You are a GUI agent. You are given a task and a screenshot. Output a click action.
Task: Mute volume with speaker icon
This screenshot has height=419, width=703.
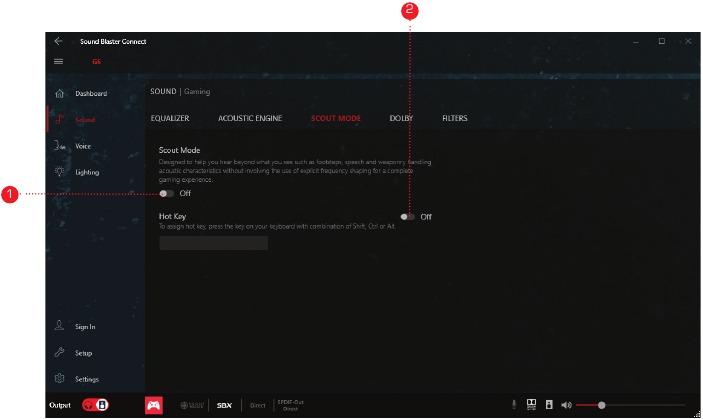point(566,405)
